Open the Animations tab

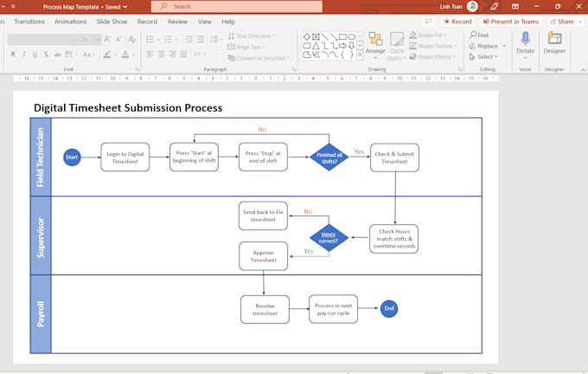[x=70, y=22]
